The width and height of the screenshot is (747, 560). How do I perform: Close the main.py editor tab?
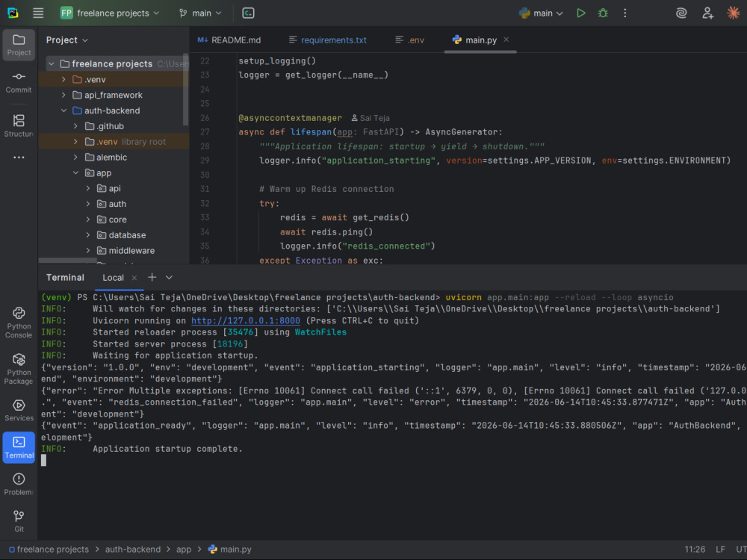[506, 40]
